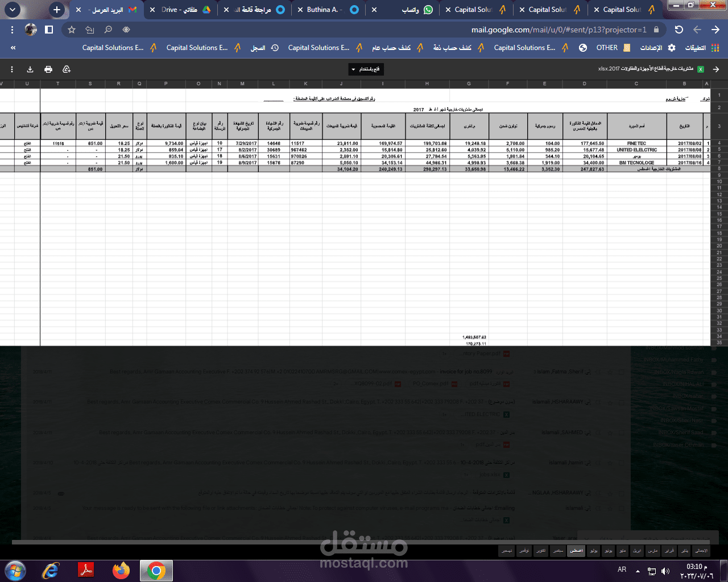
Task: Share this page from the address bar
Action: tap(90, 30)
